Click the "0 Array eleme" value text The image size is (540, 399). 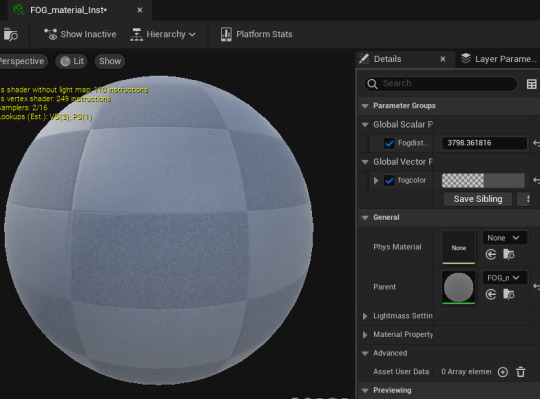pos(466,372)
